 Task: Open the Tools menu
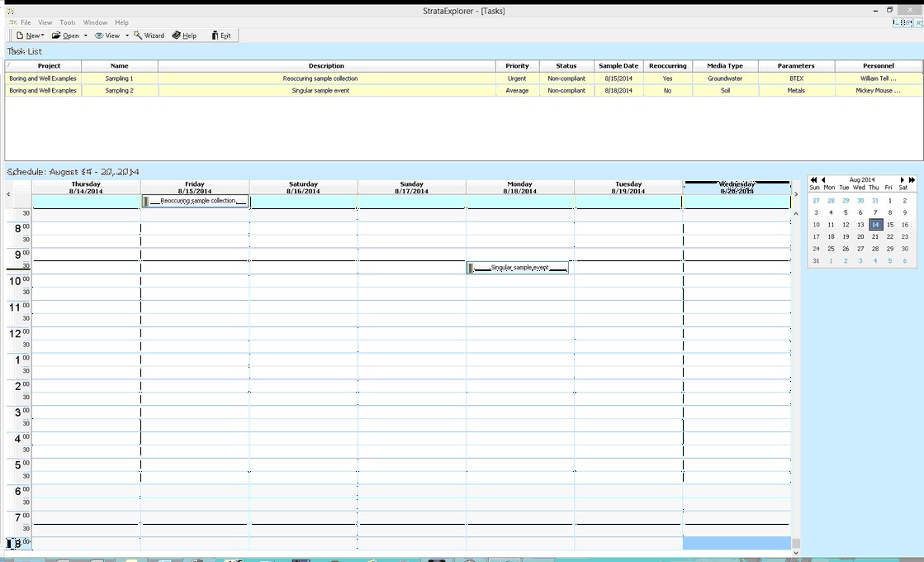tap(68, 22)
